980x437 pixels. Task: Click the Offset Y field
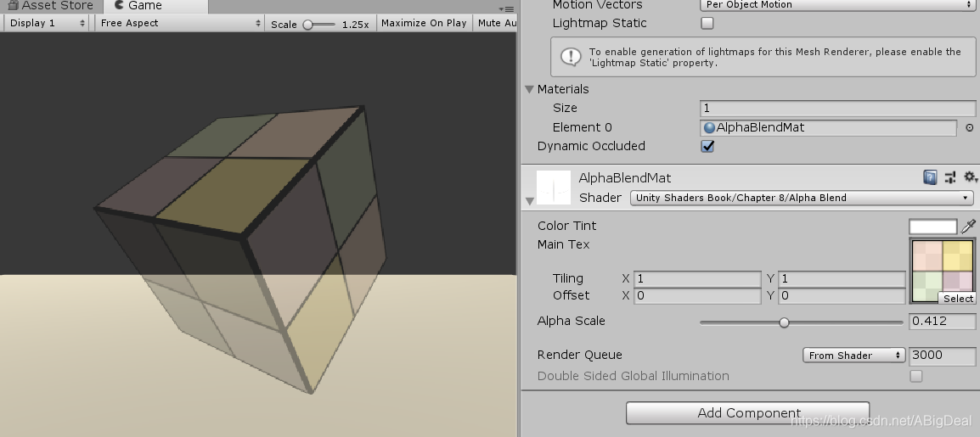[x=842, y=296]
